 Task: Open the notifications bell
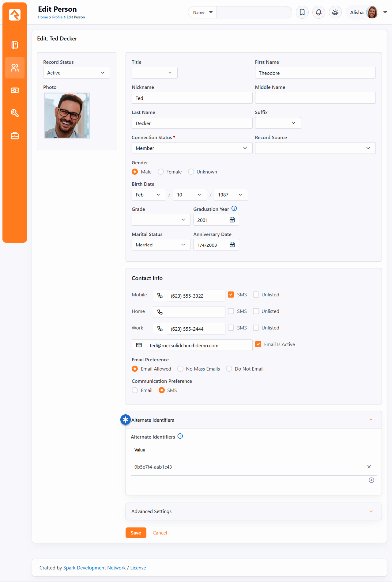click(318, 12)
